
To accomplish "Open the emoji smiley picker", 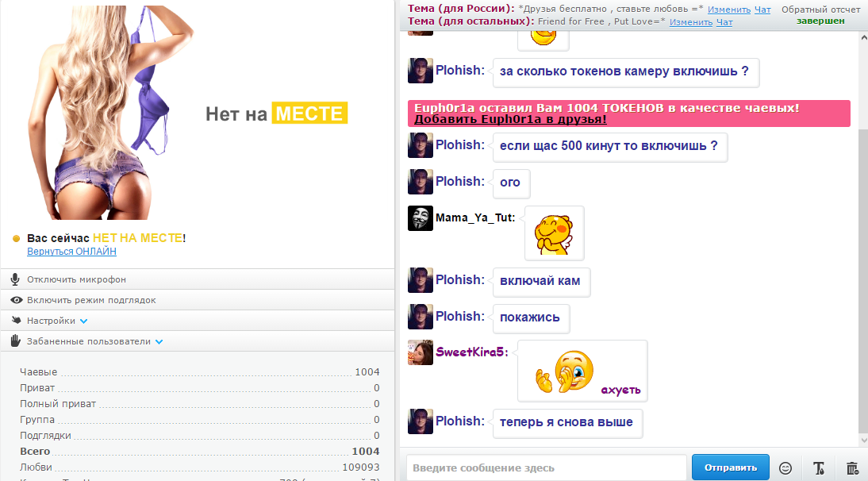I will (785, 468).
